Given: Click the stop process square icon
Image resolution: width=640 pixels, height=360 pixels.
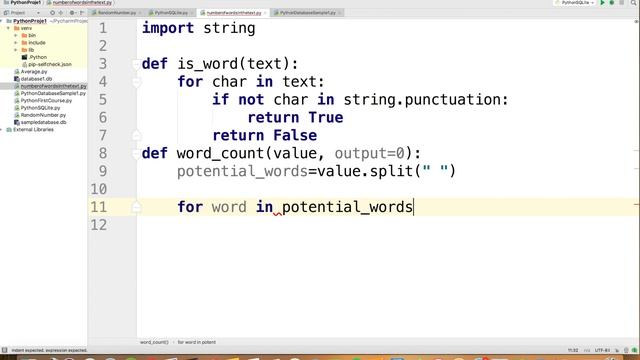Looking at the screenshot, I should click(x=621, y=2).
